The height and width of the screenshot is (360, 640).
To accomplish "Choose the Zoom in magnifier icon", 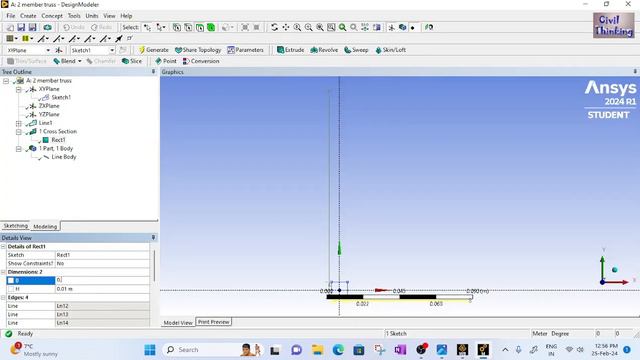I will (297, 27).
